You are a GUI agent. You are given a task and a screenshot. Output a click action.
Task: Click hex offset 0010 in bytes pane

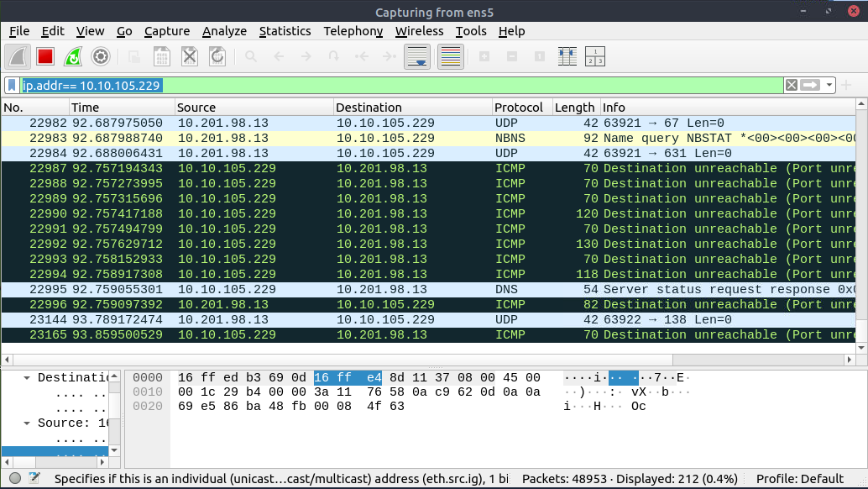pyautogui.click(x=148, y=392)
